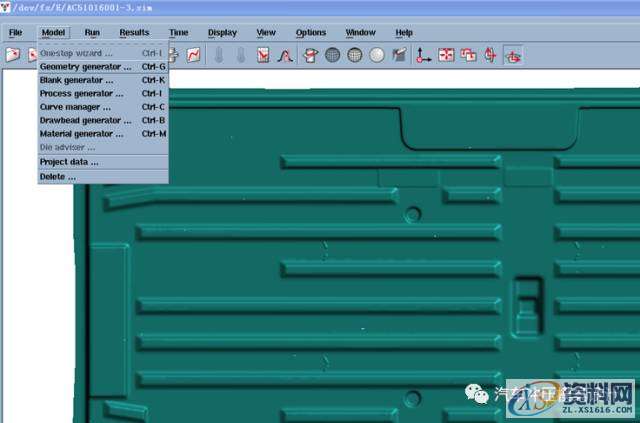Viewport: 640px width, 423px height.
Task: Open Project data from the Model menu
Action: point(69,161)
